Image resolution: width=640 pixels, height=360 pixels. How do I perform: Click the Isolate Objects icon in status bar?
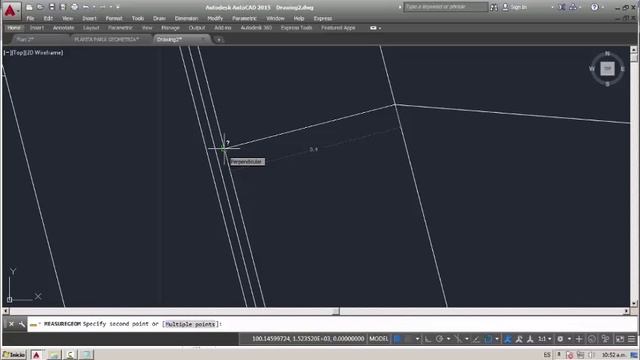(605, 339)
